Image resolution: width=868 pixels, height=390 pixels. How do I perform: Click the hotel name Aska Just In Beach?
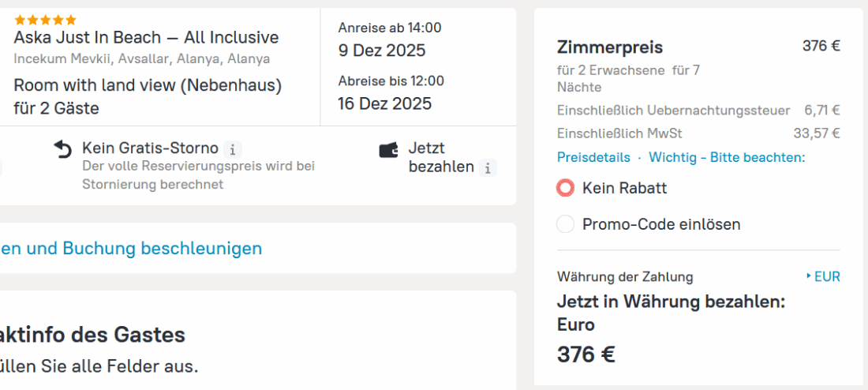click(x=146, y=37)
